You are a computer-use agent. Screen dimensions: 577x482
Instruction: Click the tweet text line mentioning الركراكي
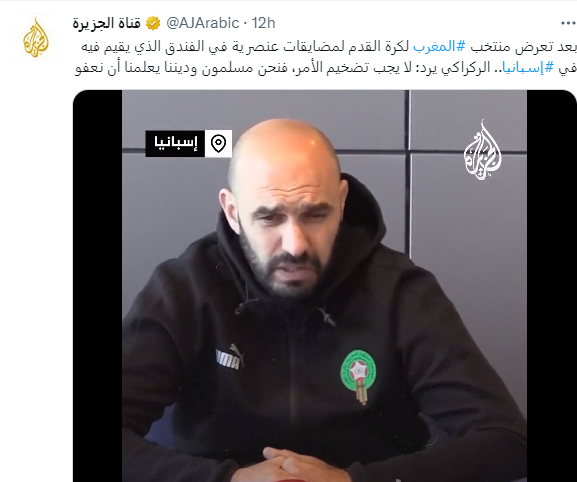(325, 68)
